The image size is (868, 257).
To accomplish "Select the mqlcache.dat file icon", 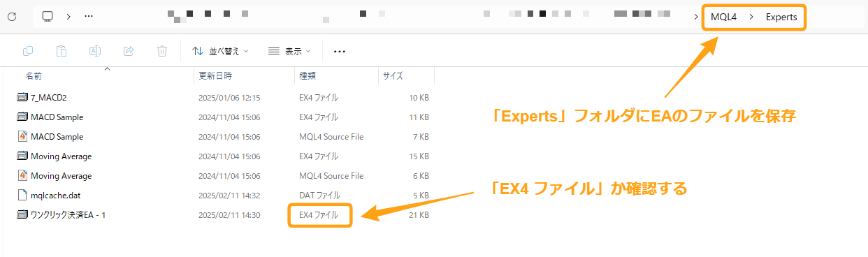I will click(x=22, y=196).
